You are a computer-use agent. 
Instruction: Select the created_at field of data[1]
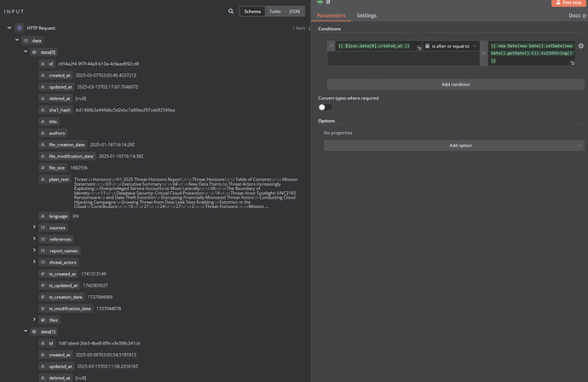[56, 355]
